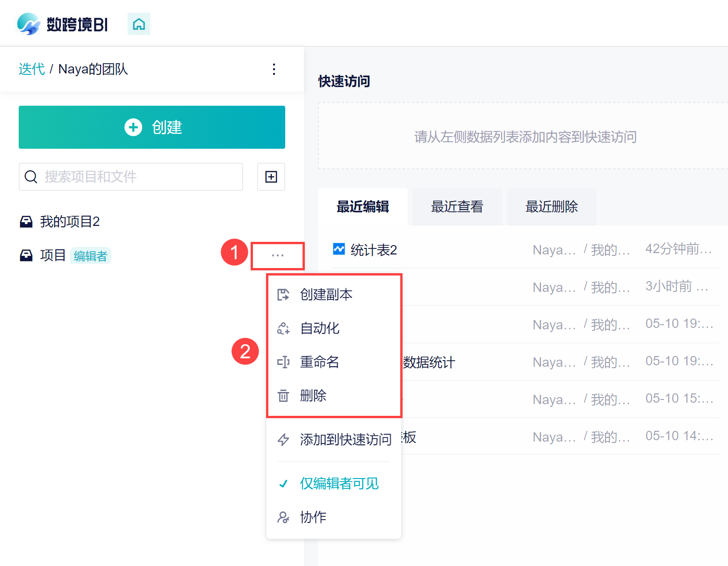Open 协作 from the context menu

click(x=313, y=517)
